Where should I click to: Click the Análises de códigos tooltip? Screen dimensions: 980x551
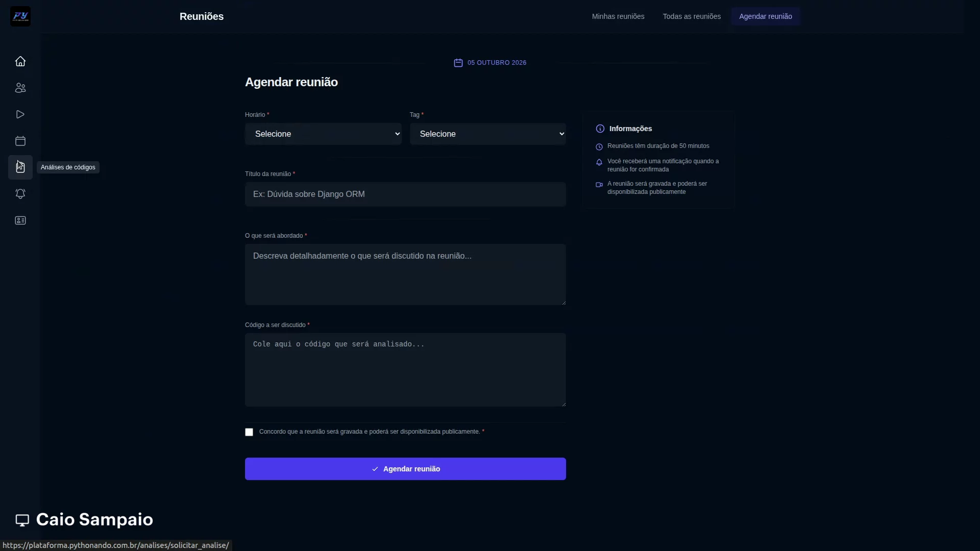coord(68,167)
